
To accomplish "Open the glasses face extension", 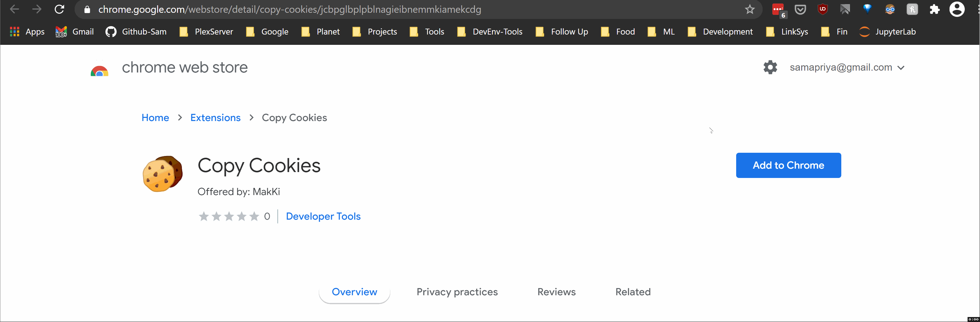I will (x=890, y=9).
